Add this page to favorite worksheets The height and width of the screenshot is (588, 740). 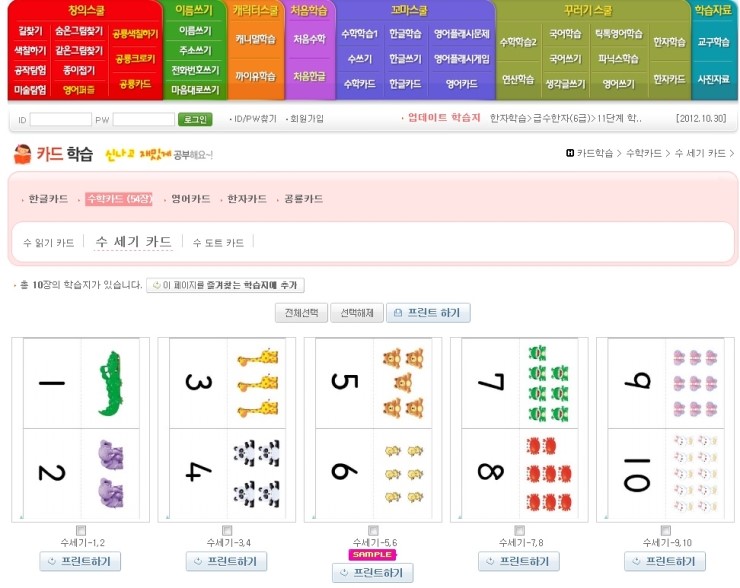point(225,285)
